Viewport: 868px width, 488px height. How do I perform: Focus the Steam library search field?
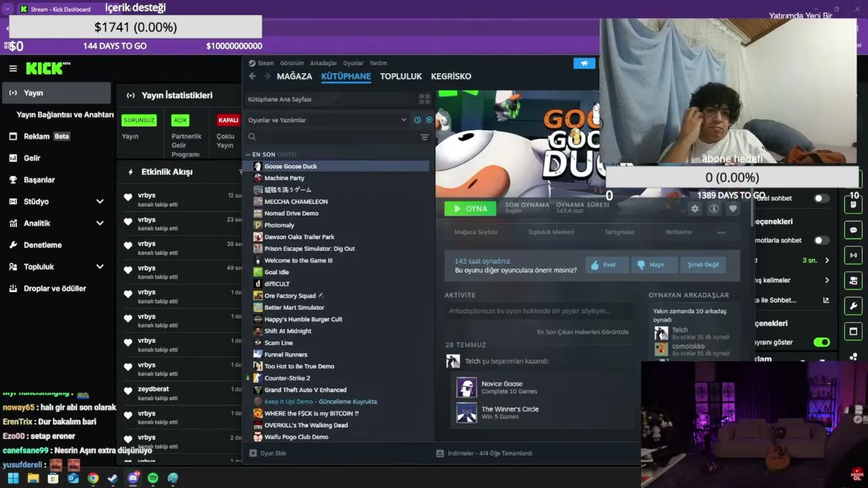click(332, 137)
